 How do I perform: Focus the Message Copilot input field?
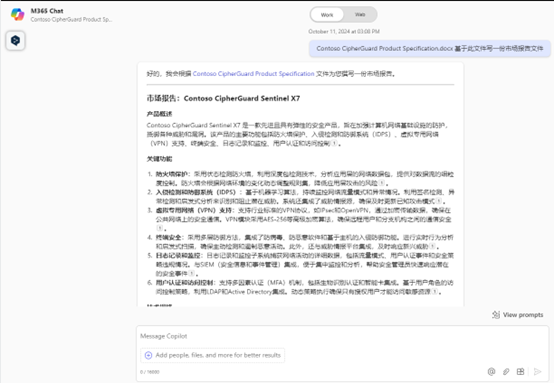pyautogui.click(x=342, y=336)
